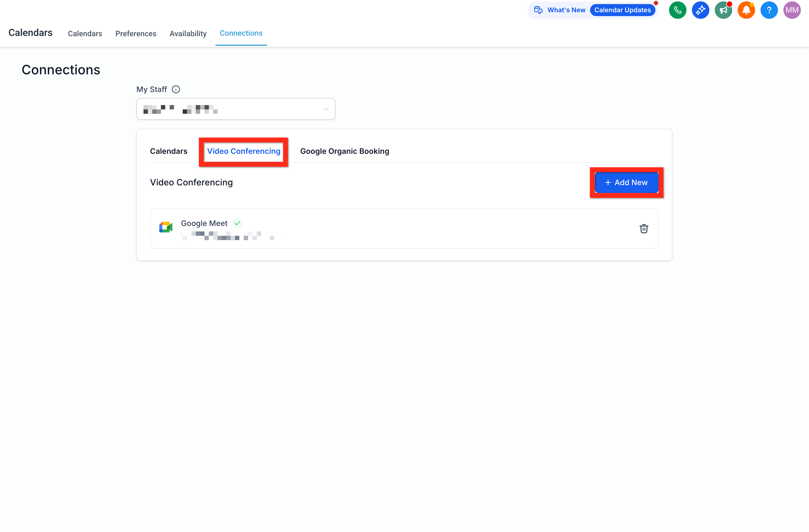Click the blue AI sparkle icon
Viewport: 809px width, 532px height.
pos(700,10)
